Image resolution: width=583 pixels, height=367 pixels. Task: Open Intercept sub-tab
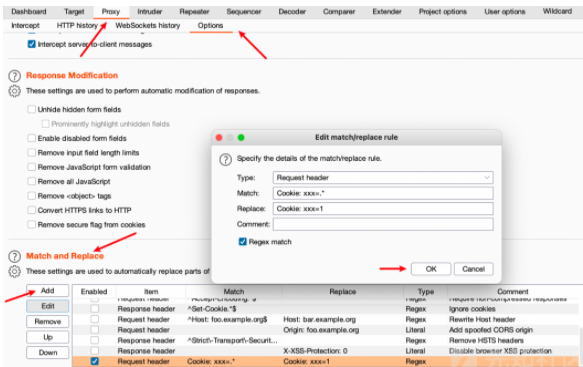tap(25, 25)
